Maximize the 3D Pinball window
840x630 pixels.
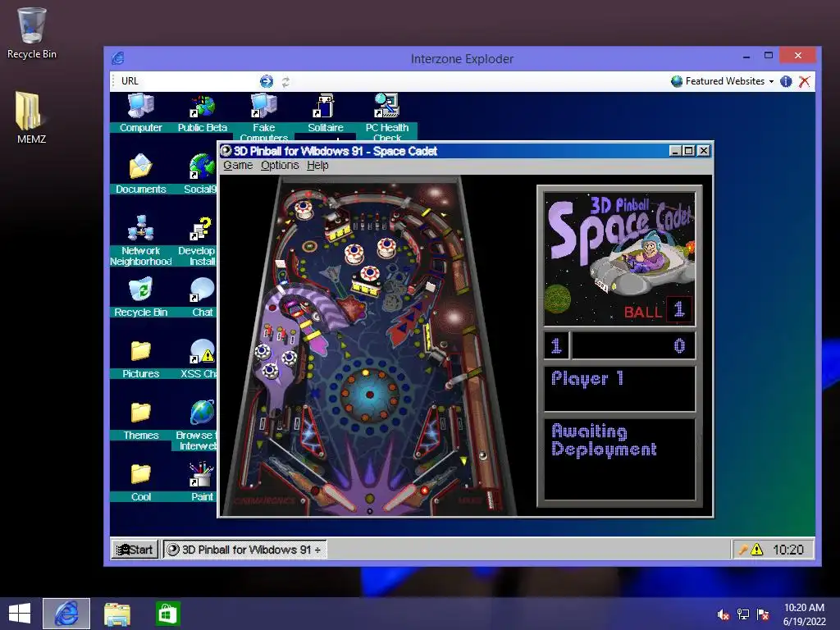tap(688, 151)
